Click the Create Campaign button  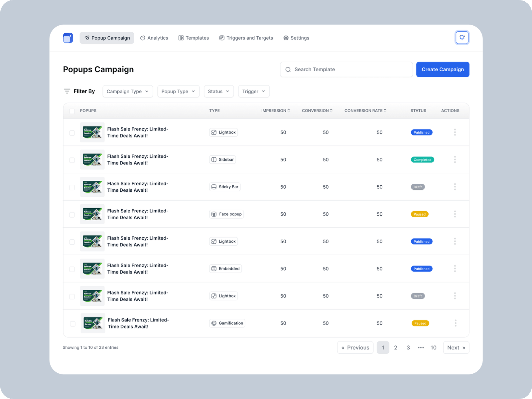pyautogui.click(x=443, y=70)
